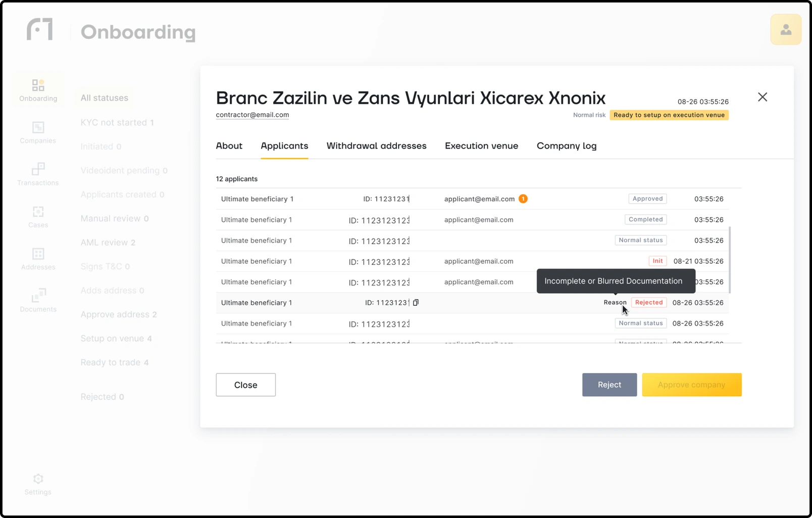812x518 pixels.
Task: Click the Close button
Action: pos(246,385)
